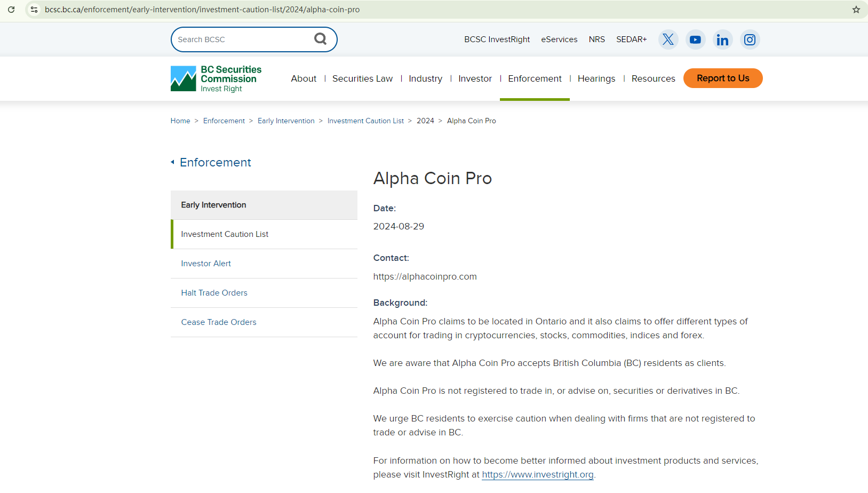The width and height of the screenshot is (868, 493).
Task: Go to Investment Caution List breadcrumb
Action: [365, 121]
